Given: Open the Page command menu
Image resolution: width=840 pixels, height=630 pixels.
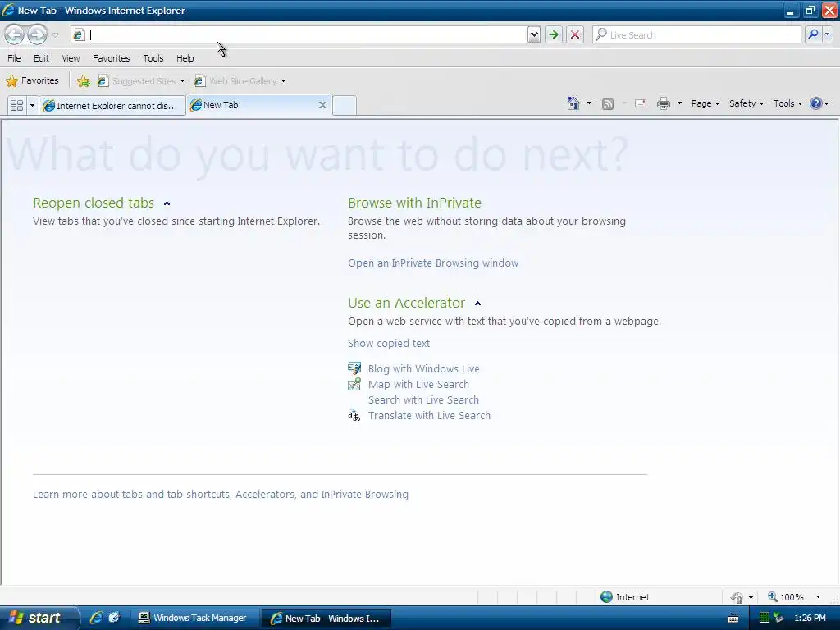Looking at the screenshot, I should pos(705,103).
